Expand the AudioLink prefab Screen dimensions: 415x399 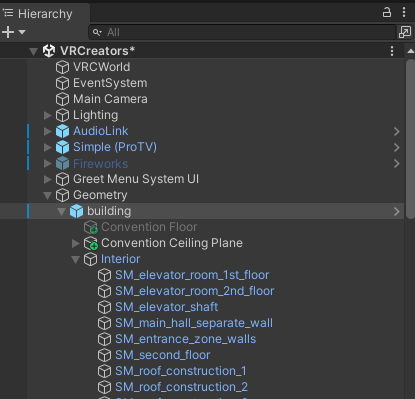[48, 131]
